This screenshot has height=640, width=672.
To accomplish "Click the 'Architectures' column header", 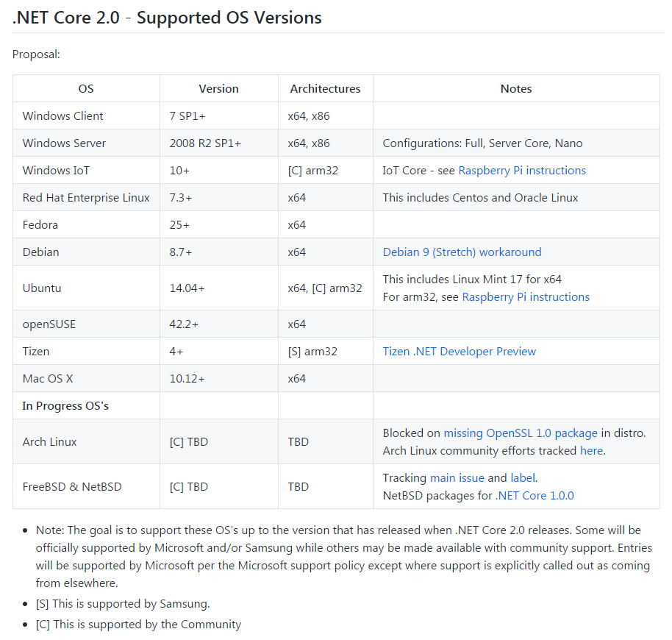I will (325, 89).
